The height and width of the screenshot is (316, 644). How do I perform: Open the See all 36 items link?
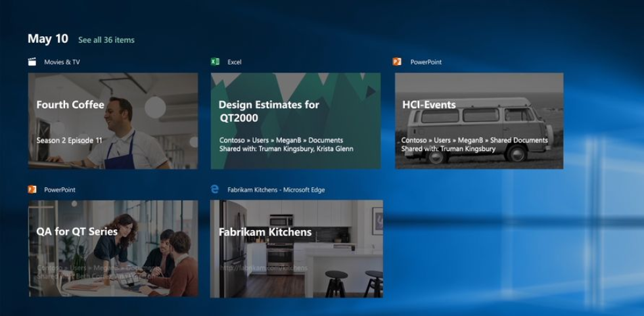[x=106, y=40]
